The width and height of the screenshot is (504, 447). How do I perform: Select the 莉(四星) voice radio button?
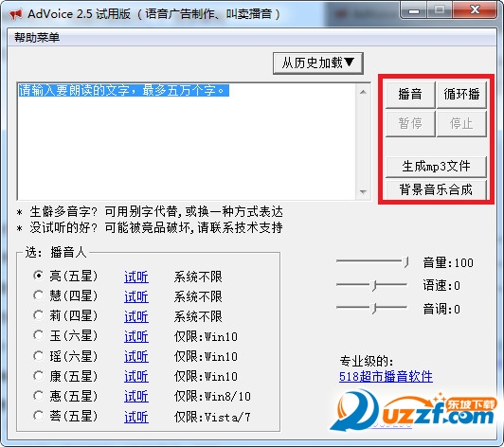pyautogui.click(x=38, y=315)
